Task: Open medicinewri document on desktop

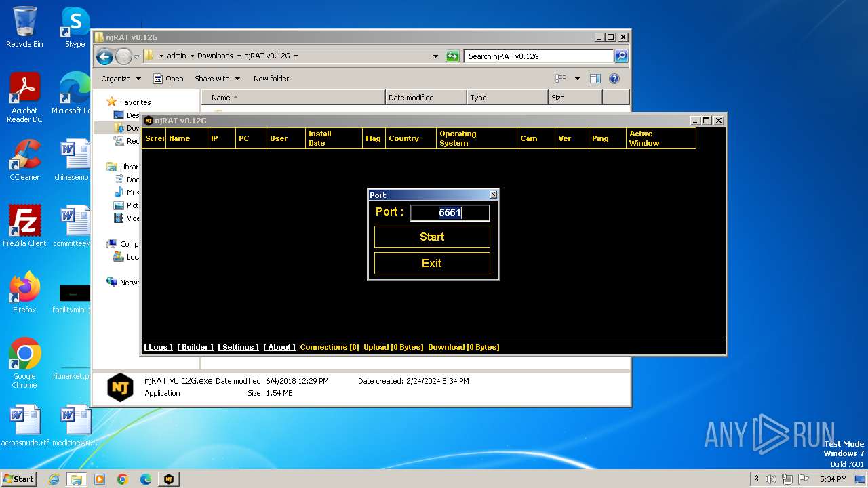Action: [75, 426]
